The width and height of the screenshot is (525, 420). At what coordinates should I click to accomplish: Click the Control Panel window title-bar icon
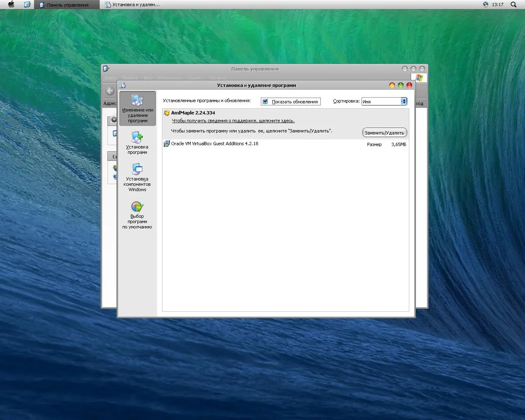point(106,68)
